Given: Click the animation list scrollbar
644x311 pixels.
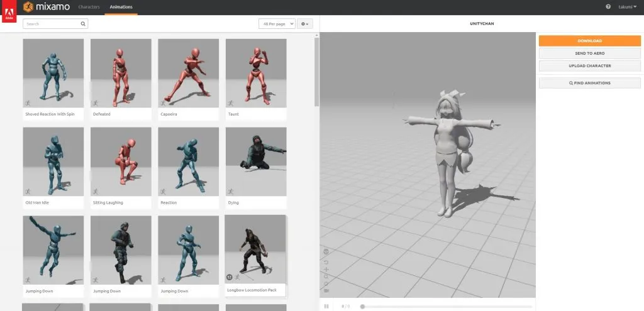Looking at the screenshot, I should point(317,72).
